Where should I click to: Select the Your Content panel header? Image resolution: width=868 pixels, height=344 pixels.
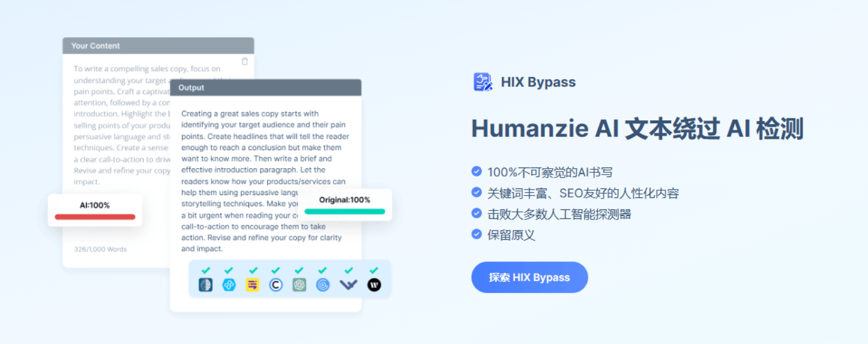pos(158,45)
